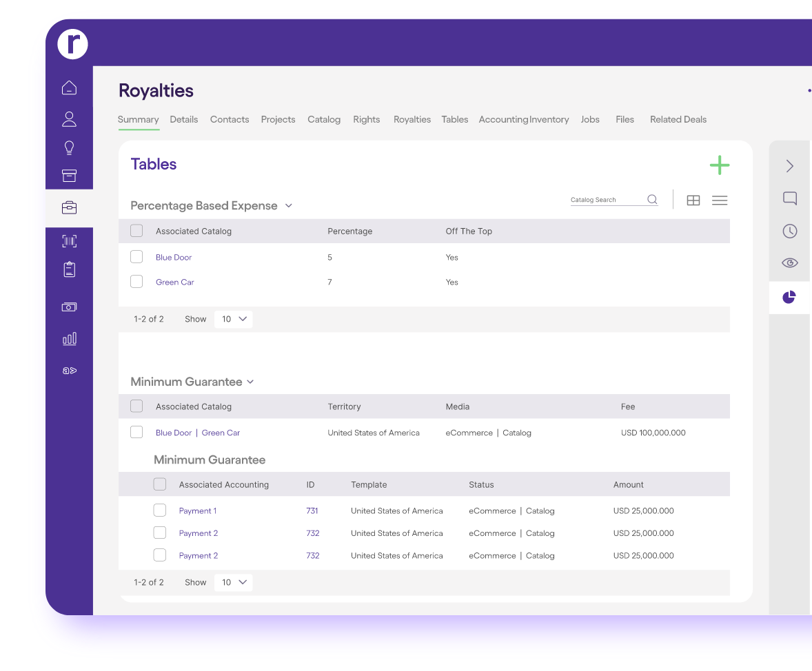The width and height of the screenshot is (812, 671).
Task: Add a new table with green plus
Action: tap(720, 165)
